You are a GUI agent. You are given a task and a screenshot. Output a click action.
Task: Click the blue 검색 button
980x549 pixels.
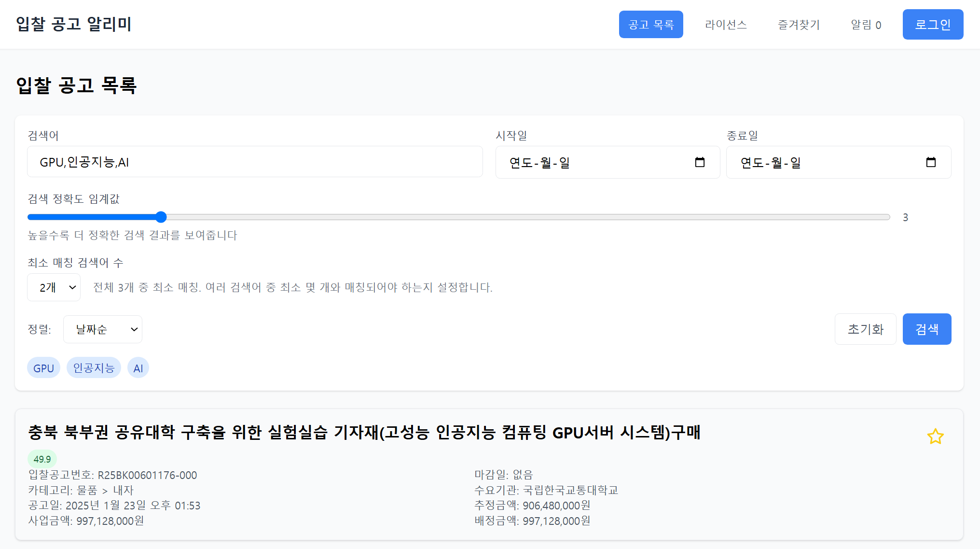926,329
